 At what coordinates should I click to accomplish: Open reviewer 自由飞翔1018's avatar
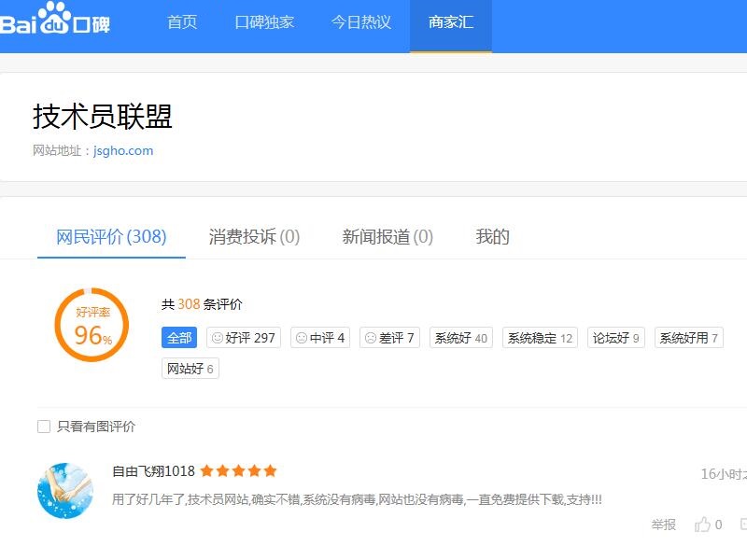[65, 490]
